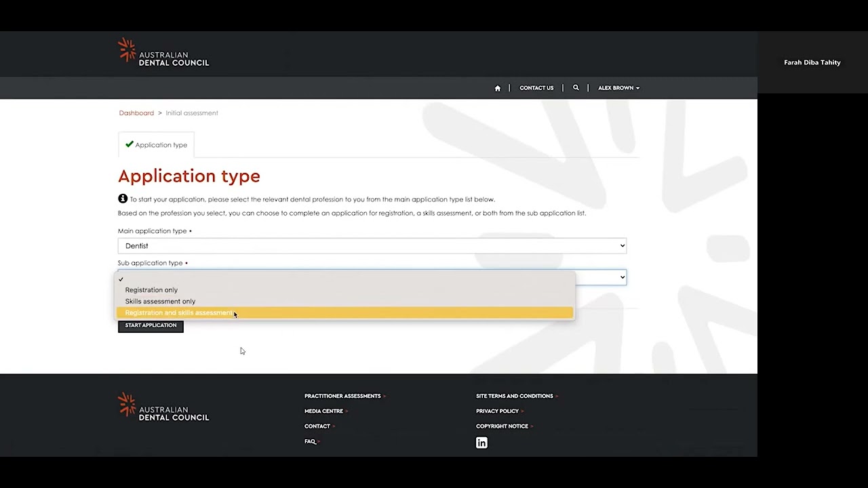Click the Australian Dental Council header logo
Image resolution: width=868 pixels, height=488 pixels.
pos(163,53)
